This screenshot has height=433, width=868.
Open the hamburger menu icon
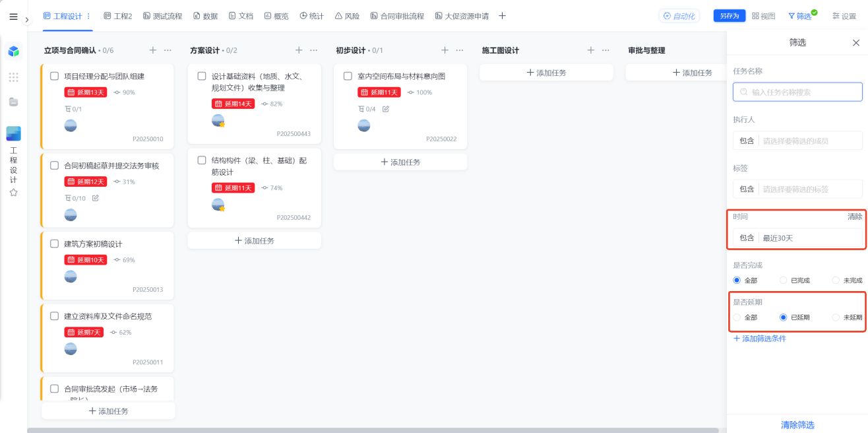[x=13, y=17]
